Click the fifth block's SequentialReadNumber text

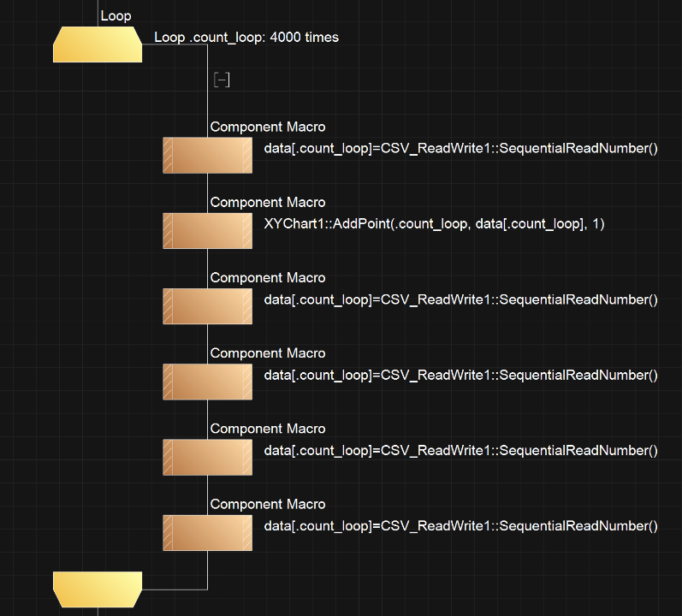(x=460, y=451)
